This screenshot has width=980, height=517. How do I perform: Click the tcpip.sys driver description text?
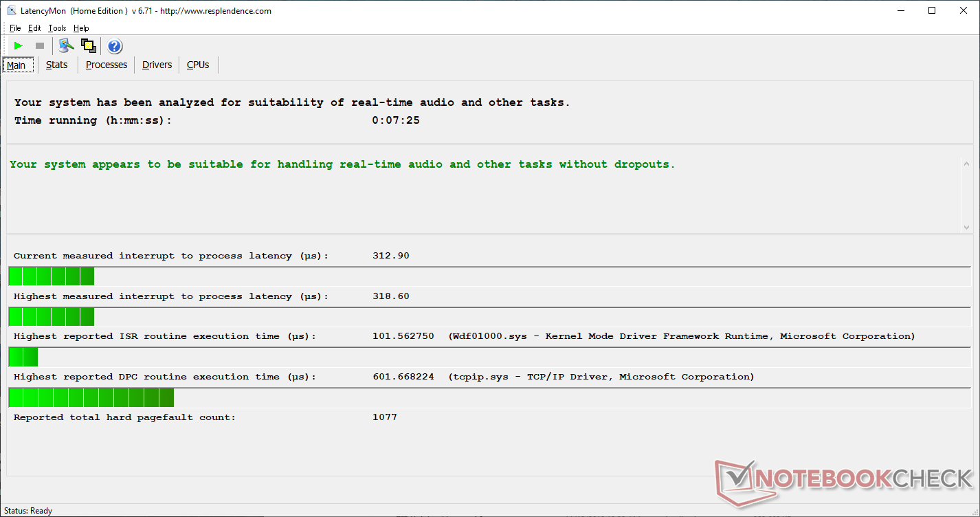click(x=601, y=377)
